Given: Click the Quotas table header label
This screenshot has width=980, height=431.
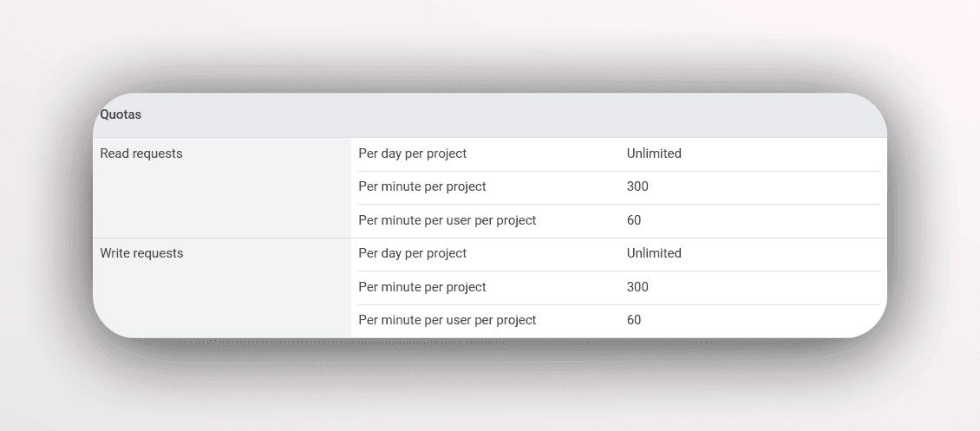Looking at the screenshot, I should [x=121, y=114].
